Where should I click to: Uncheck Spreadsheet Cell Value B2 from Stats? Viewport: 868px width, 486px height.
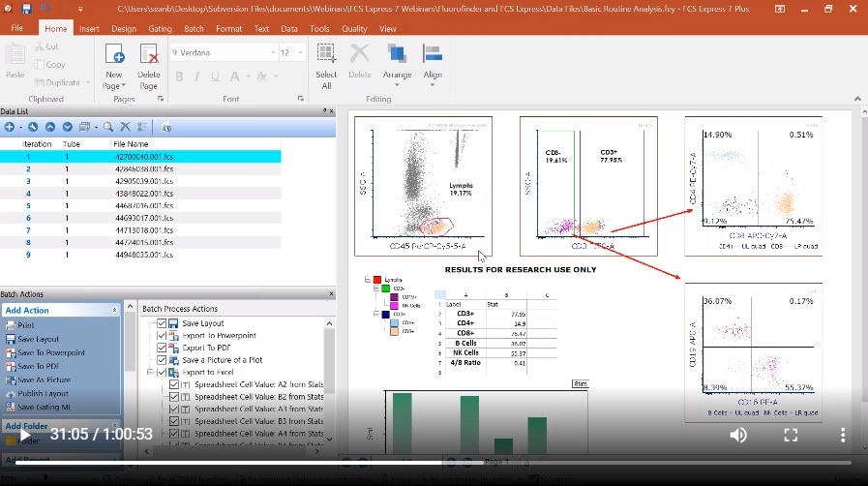click(174, 397)
